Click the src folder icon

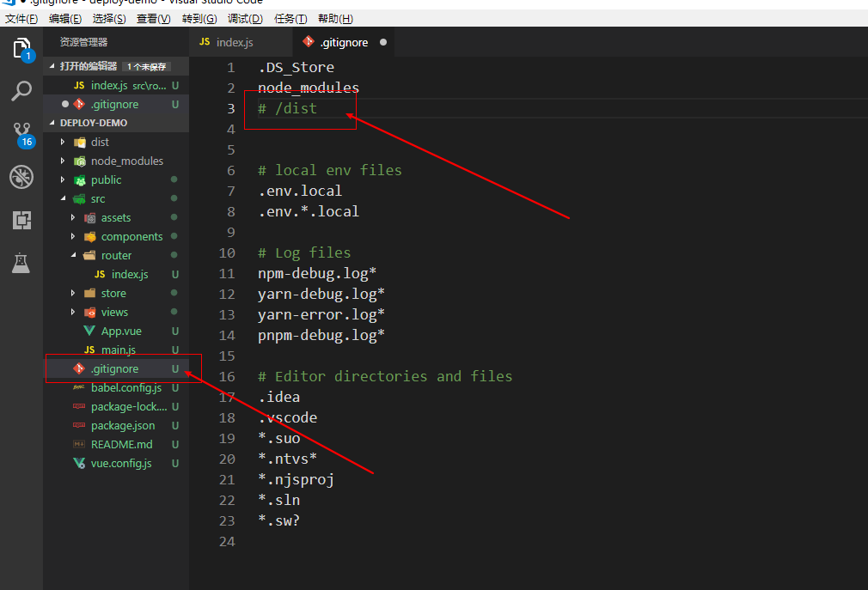pyautogui.click(x=80, y=198)
